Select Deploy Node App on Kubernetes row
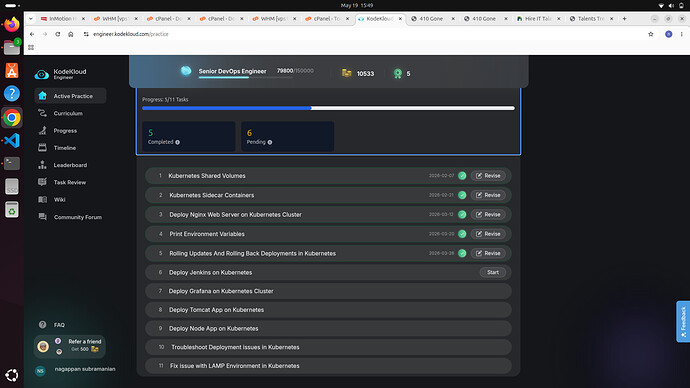The height and width of the screenshot is (388, 690). coord(328,328)
